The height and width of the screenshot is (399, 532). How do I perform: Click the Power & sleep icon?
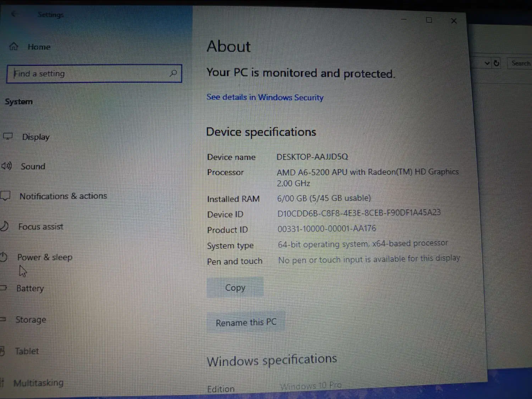(x=4, y=256)
